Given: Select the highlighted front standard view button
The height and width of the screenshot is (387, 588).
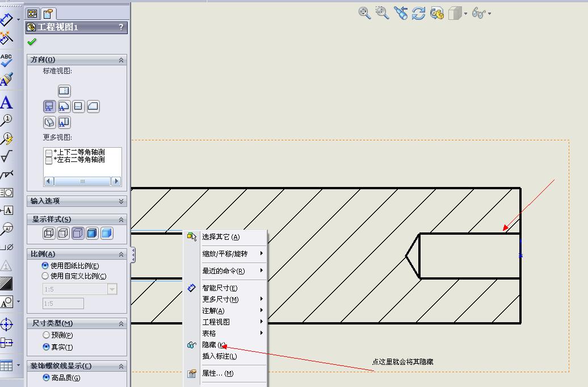Looking at the screenshot, I should coord(49,107).
